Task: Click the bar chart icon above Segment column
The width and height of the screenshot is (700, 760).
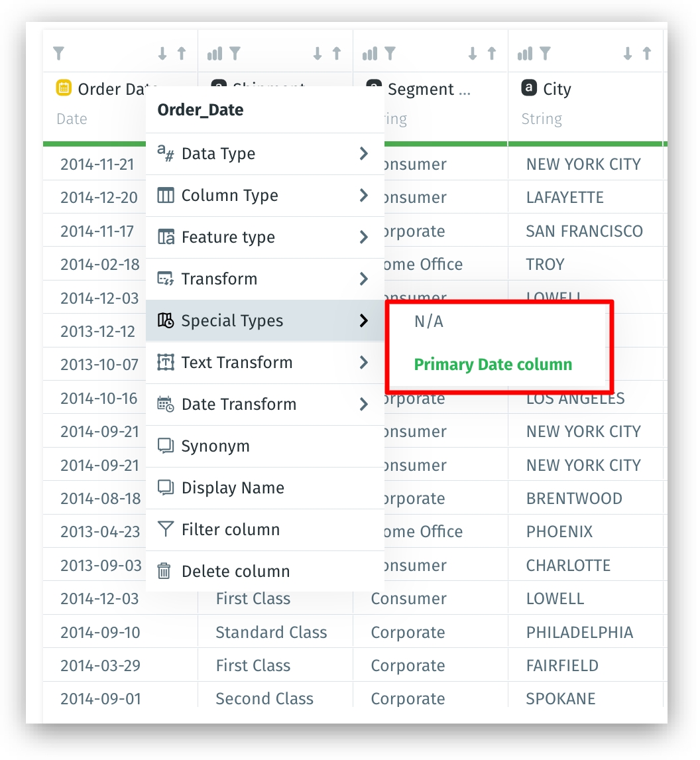Action: click(x=370, y=54)
